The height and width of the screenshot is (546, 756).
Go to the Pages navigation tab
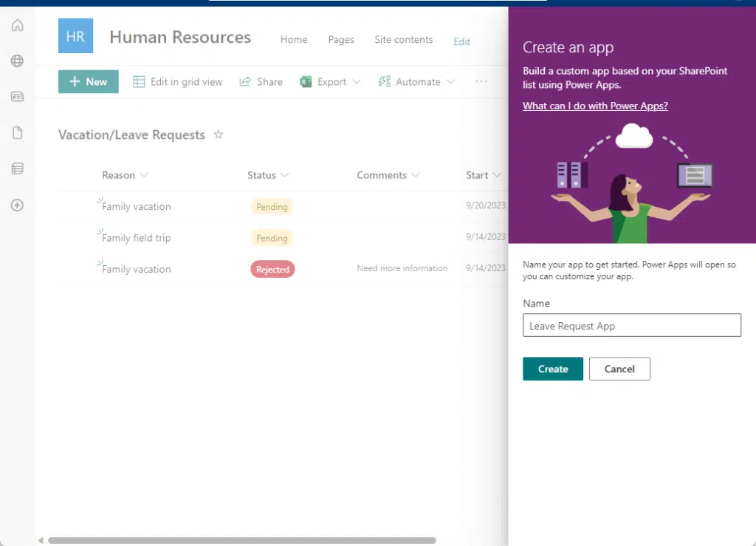click(341, 40)
